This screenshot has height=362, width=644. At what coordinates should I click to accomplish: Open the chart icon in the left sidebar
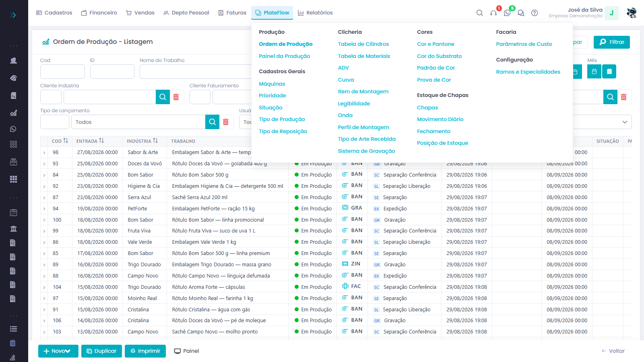click(13, 113)
